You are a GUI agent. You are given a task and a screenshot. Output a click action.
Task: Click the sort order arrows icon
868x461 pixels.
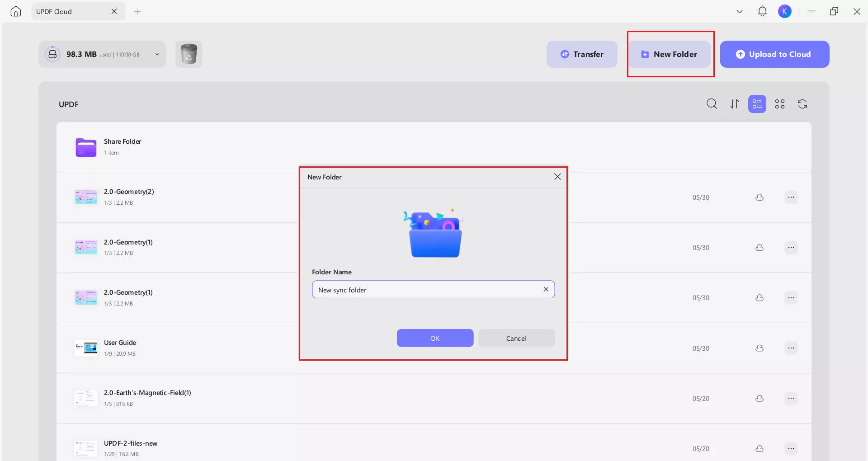(x=734, y=104)
